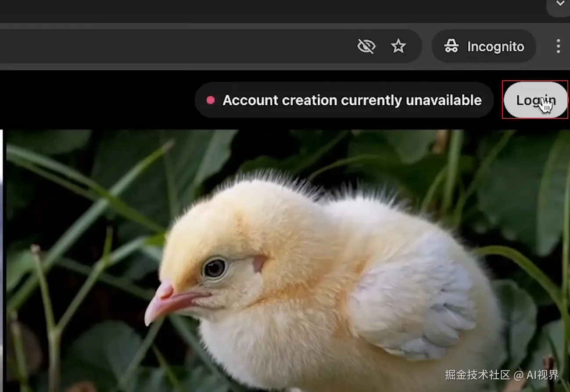Click the 'Account creation currently unavailable' notice
The image size is (570, 392).
(x=344, y=100)
